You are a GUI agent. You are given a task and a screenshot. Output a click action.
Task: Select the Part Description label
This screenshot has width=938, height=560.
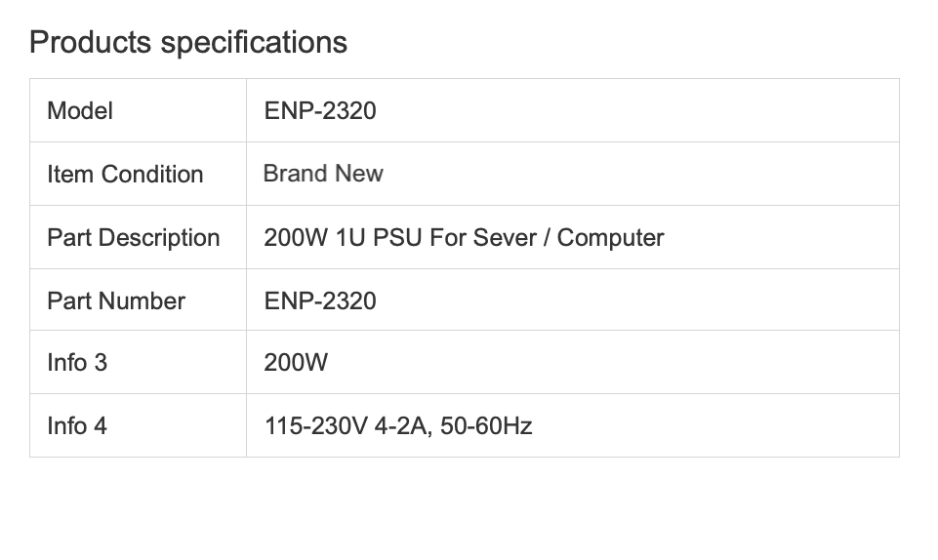tap(134, 238)
